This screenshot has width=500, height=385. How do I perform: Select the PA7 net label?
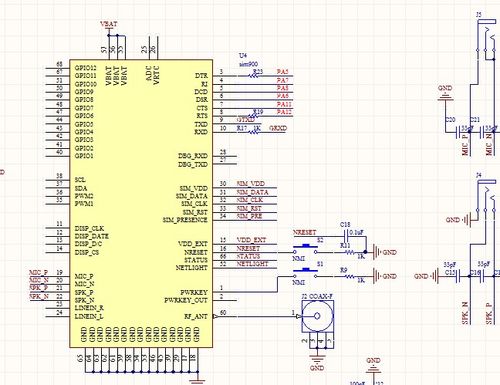pyautogui.click(x=282, y=80)
